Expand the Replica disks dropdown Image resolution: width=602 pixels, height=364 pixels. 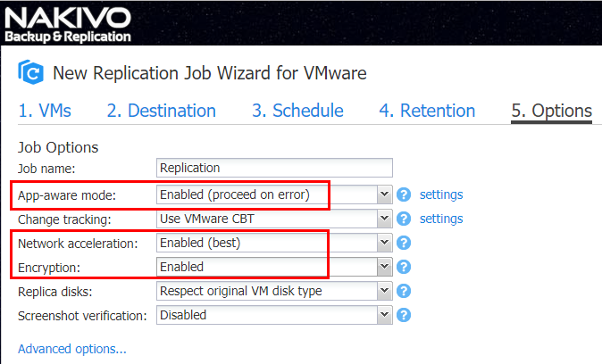pyautogui.click(x=385, y=291)
